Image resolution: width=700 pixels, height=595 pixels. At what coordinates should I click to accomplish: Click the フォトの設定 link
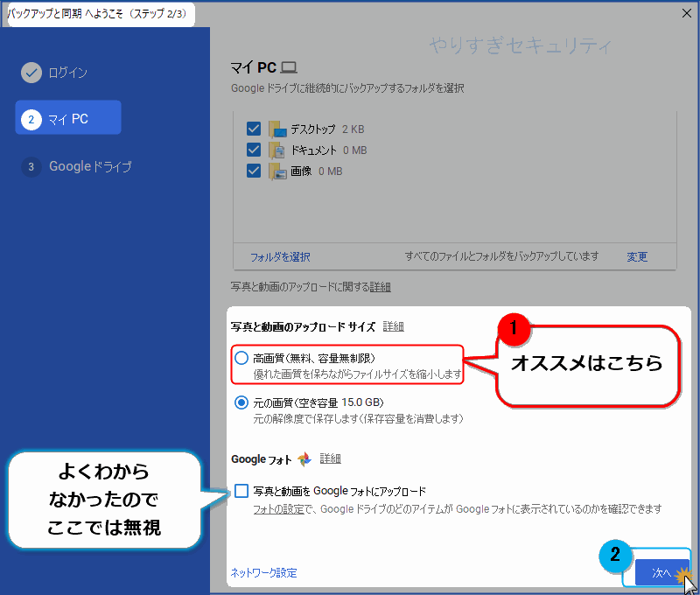pyautogui.click(x=278, y=509)
